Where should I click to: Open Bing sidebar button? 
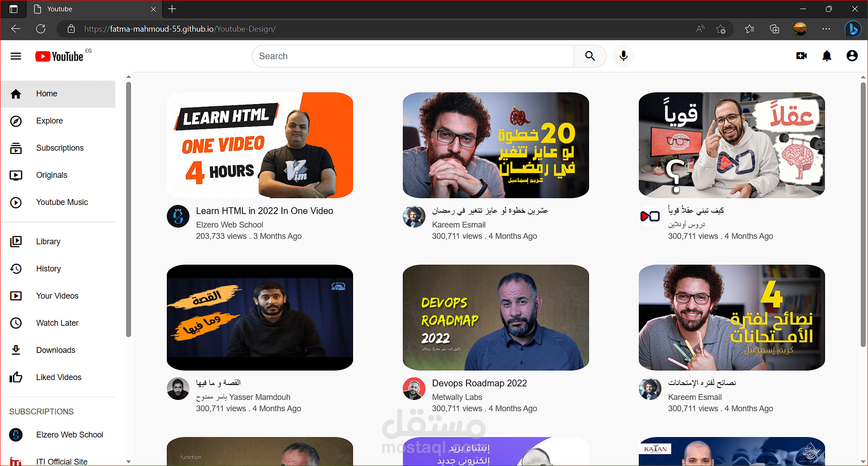click(x=853, y=29)
